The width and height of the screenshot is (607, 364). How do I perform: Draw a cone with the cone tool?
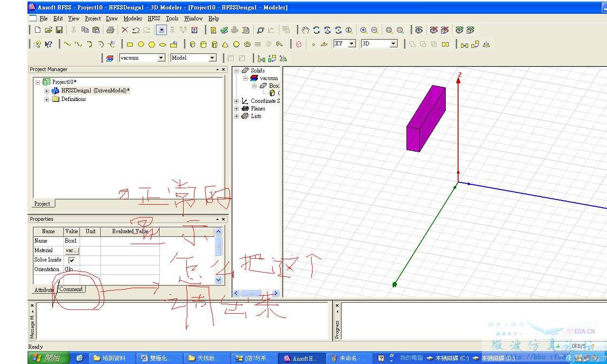[x=225, y=44]
